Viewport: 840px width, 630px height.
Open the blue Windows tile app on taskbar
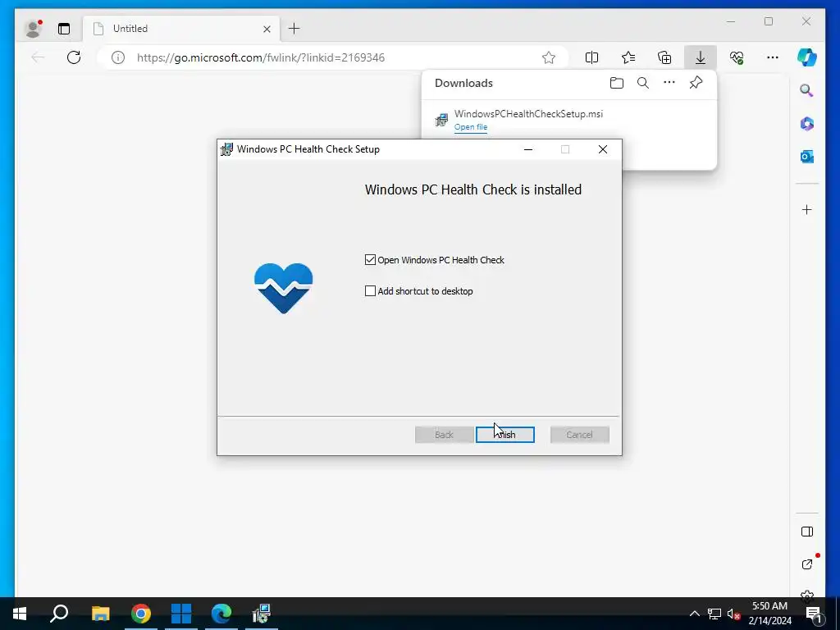click(181, 614)
